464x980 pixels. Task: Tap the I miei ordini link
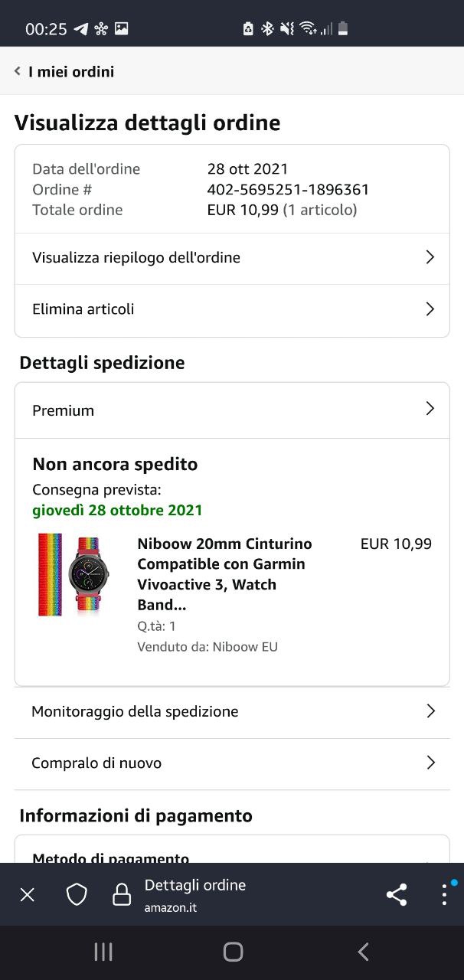(x=71, y=71)
